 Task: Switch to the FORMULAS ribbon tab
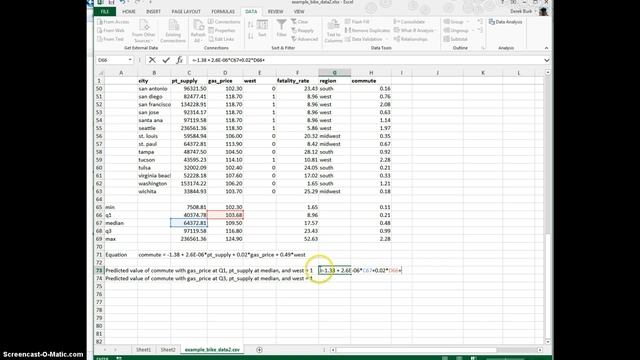pyautogui.click(x=223, y=11)
